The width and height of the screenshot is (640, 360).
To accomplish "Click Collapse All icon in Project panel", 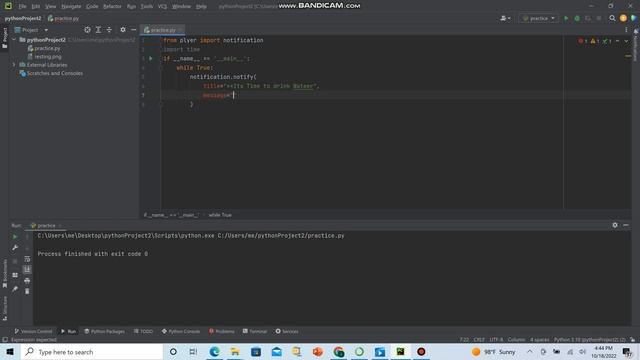I will (109, 30).
